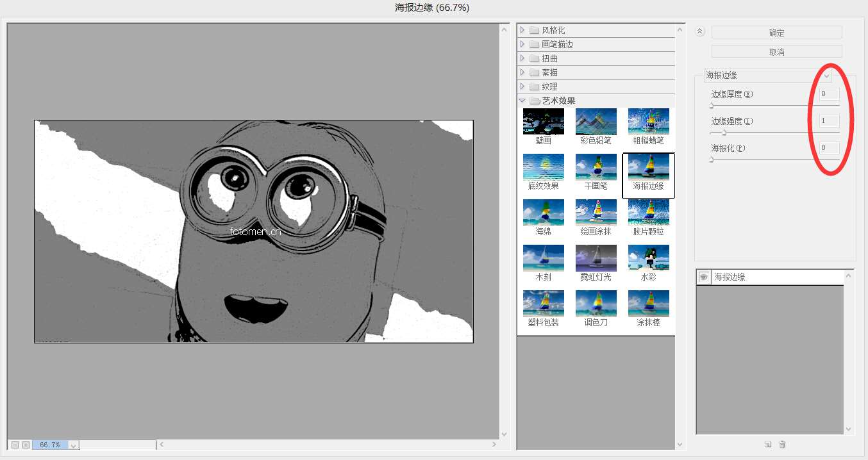Confirm with the 确定 button
The image size is (868, 460).
pyautogui.click(x=777, y=32)
